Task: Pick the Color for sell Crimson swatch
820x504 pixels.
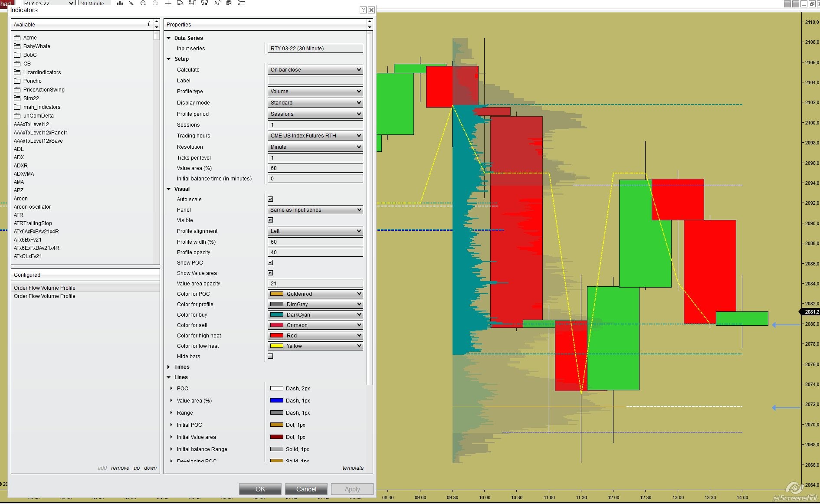Action: 277,325
